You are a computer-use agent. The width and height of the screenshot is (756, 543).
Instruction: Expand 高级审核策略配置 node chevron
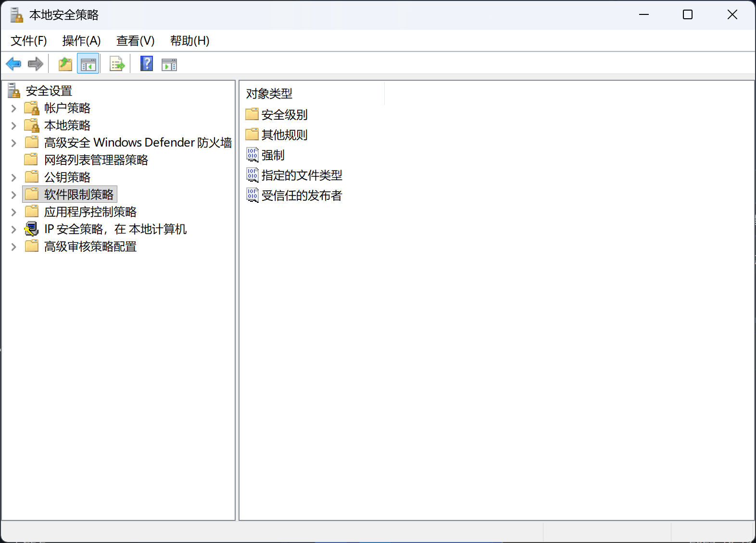click(14, 247)
